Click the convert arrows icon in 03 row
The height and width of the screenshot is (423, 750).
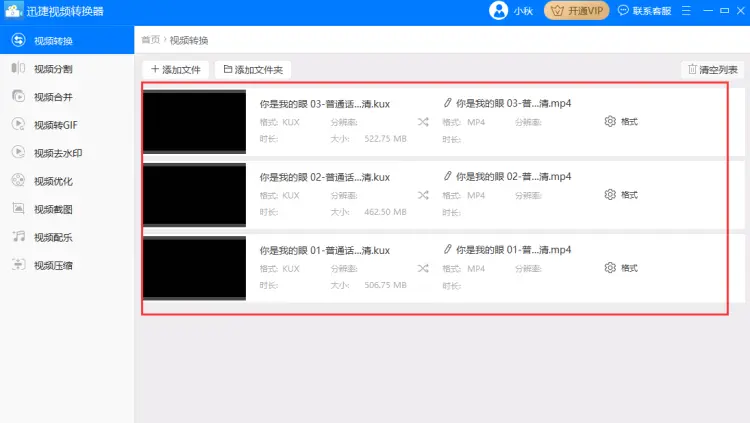pyautogui.click(x=423, y=122)
